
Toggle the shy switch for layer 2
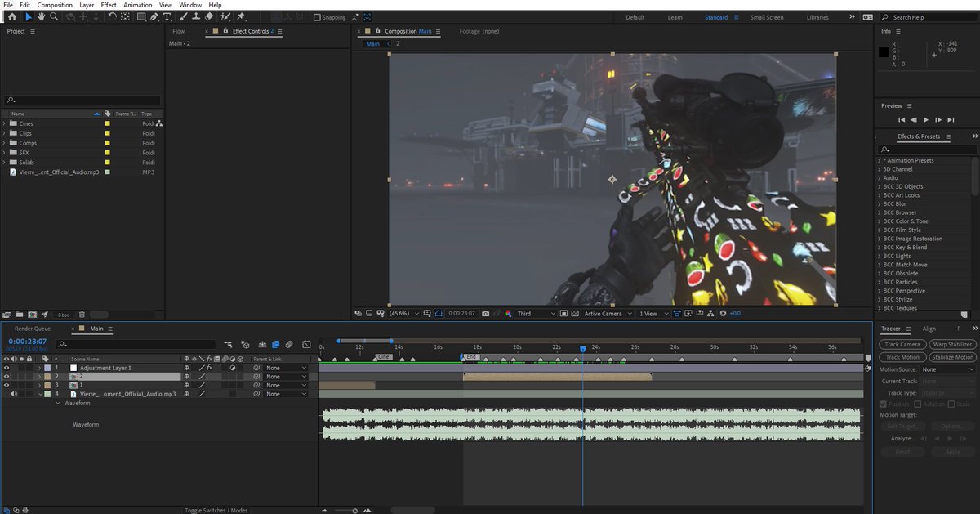[x=187, y=377]
